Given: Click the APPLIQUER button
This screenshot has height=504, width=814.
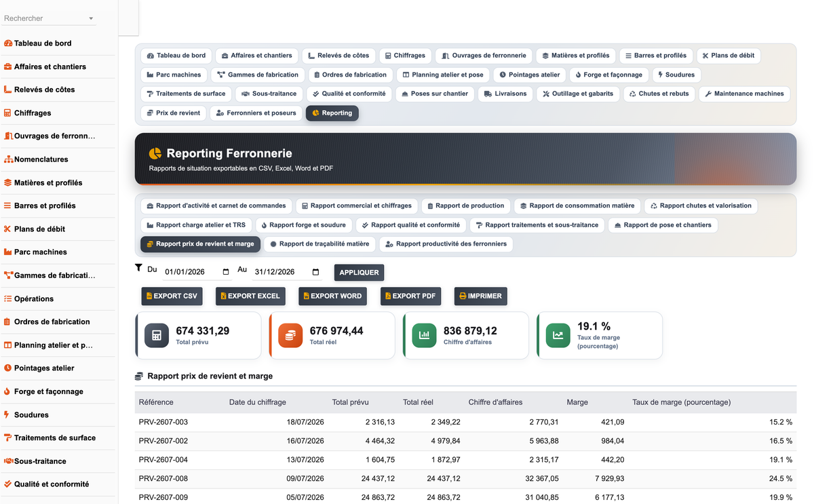Looking at the screenshot, I should [x=359, y=273].
